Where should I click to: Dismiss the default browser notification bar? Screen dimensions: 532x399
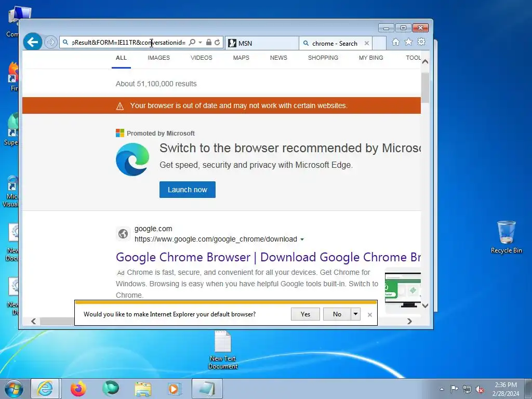(x=370, y=315)
